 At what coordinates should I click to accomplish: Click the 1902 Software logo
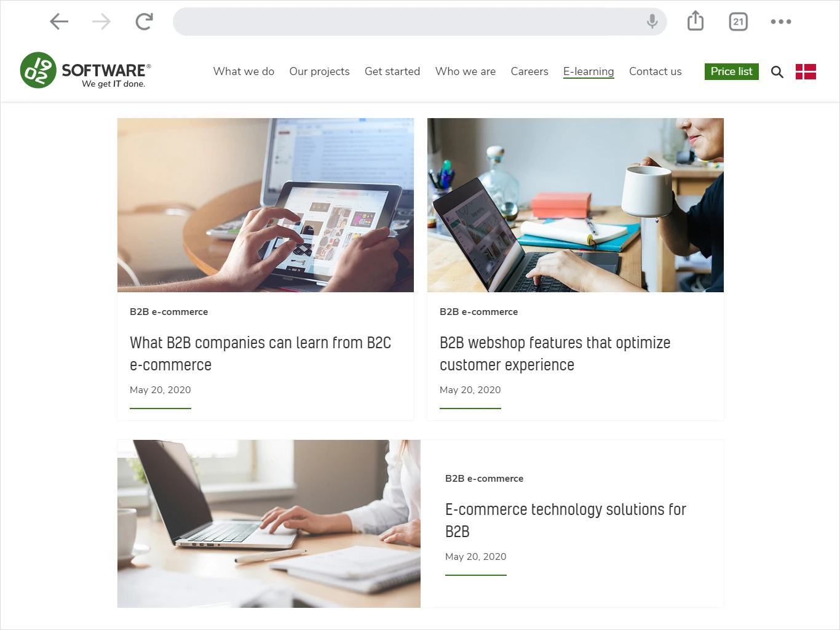coord(85,70)
